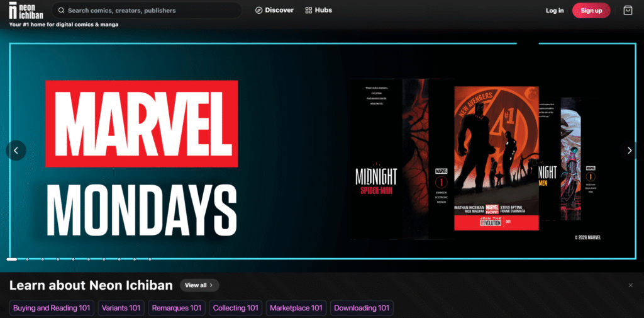Open the New Avengers #1 cover
Image resolution: width=644 pixels, height=318 pixels.
496,159
